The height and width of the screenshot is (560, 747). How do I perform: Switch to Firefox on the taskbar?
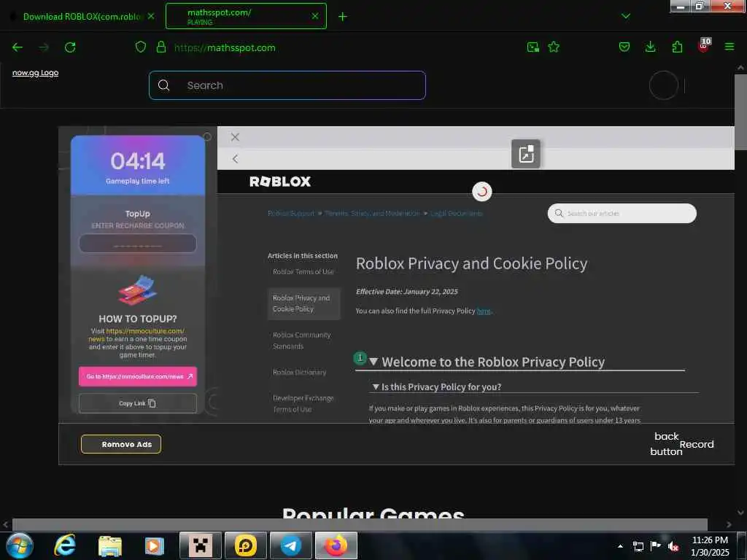pos(336,545)
